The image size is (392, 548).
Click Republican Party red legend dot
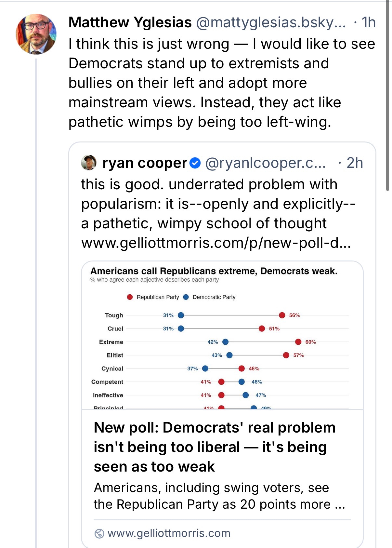130,297
